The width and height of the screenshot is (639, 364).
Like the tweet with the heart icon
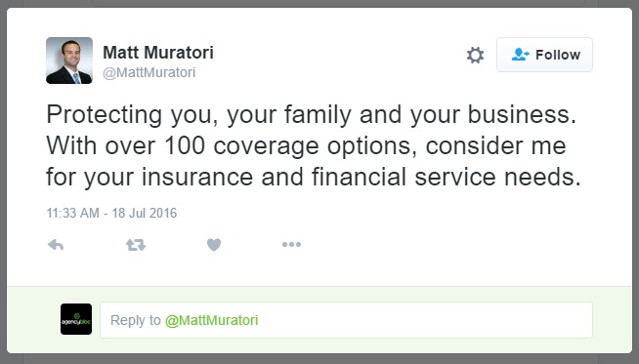[214, 245]
